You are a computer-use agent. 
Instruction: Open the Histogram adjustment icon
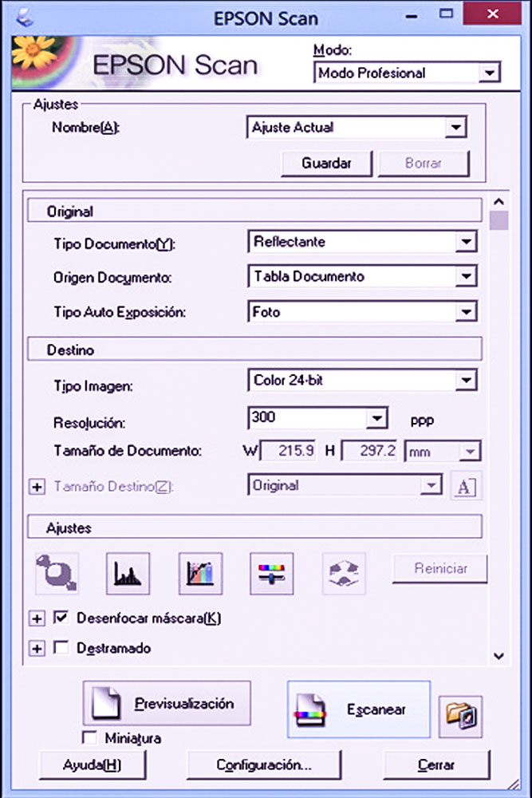(x=128, y=573)
